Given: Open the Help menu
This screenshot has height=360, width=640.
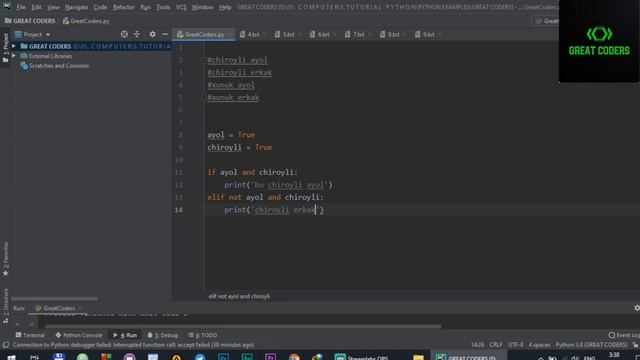Looking at the screenshot, I should coord(225,7).
